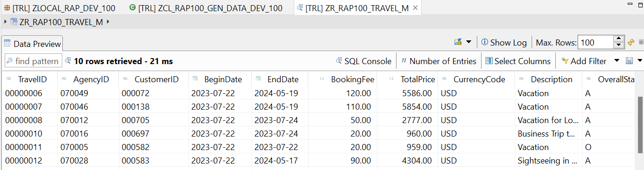Close the ZR_RAP100_TRAVEL_M editor tab
Screen dimensions: 644x170
[x=415, y=8]
